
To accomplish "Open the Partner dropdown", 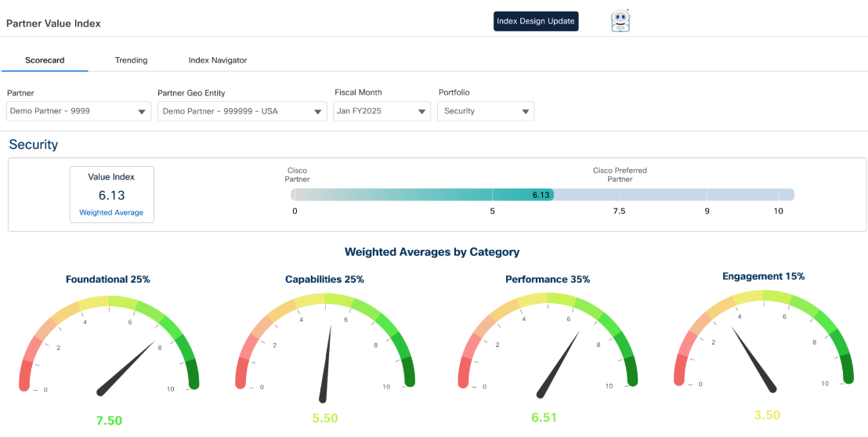I will 78,111.
